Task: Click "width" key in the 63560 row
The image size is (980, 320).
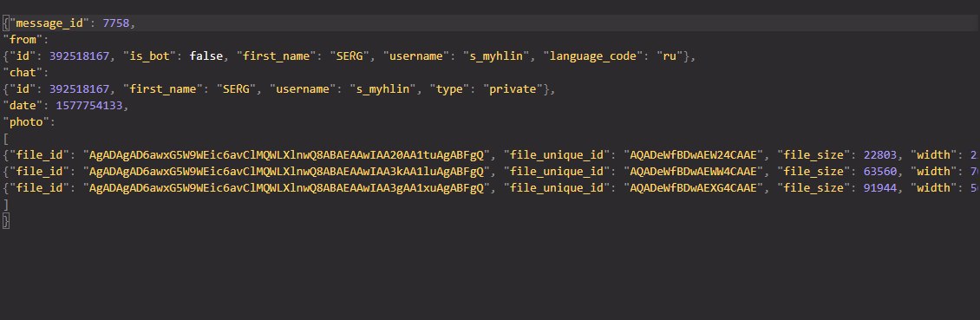Action: (933, 171)
